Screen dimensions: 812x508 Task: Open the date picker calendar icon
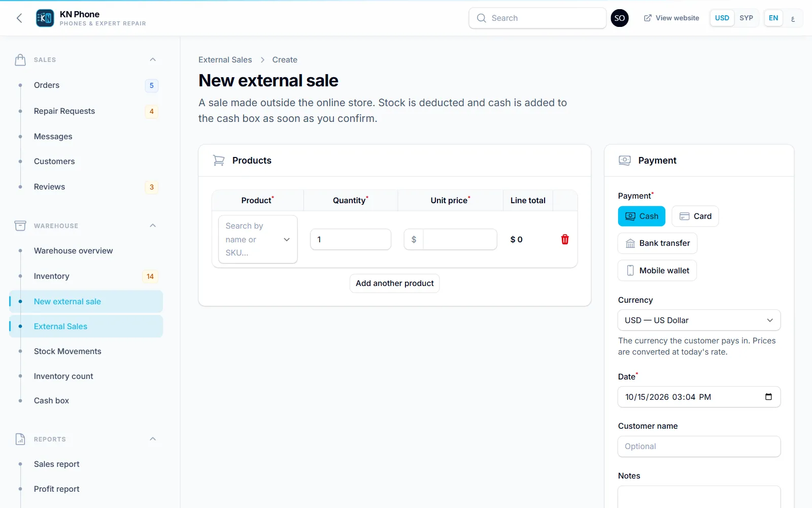click(x=768, y=397)
